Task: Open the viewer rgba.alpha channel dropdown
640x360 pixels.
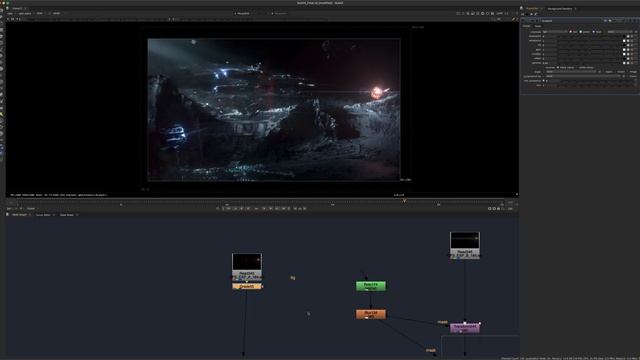Action: (24, 13)
